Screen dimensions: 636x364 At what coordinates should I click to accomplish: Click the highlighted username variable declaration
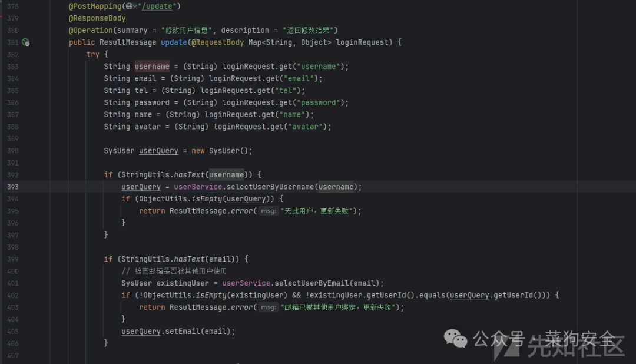point(152,66)
